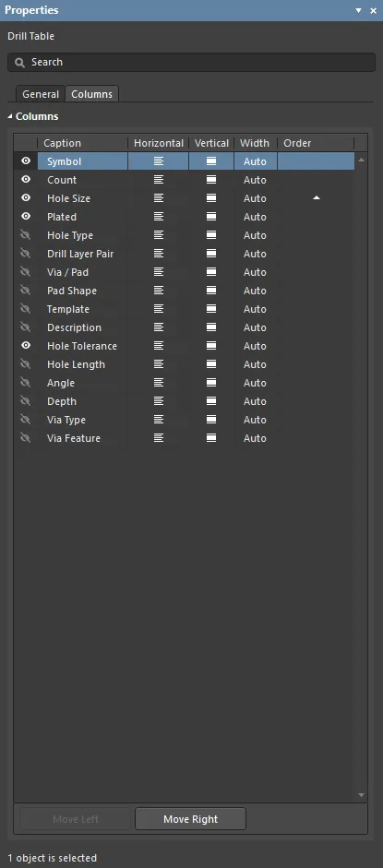Click Width Auto cell for Depth row
The width and height of the screenshot is (383, 868).
point(255,401)
